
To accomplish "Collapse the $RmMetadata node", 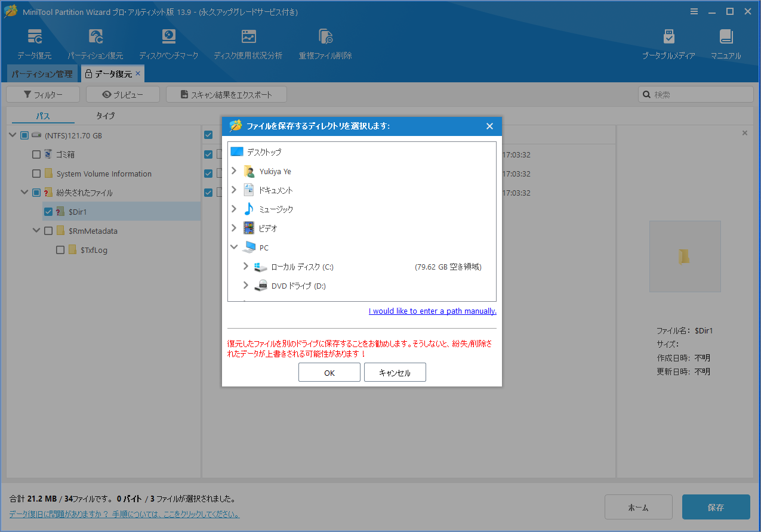I will pyautogui.click(x=36, y=231).
